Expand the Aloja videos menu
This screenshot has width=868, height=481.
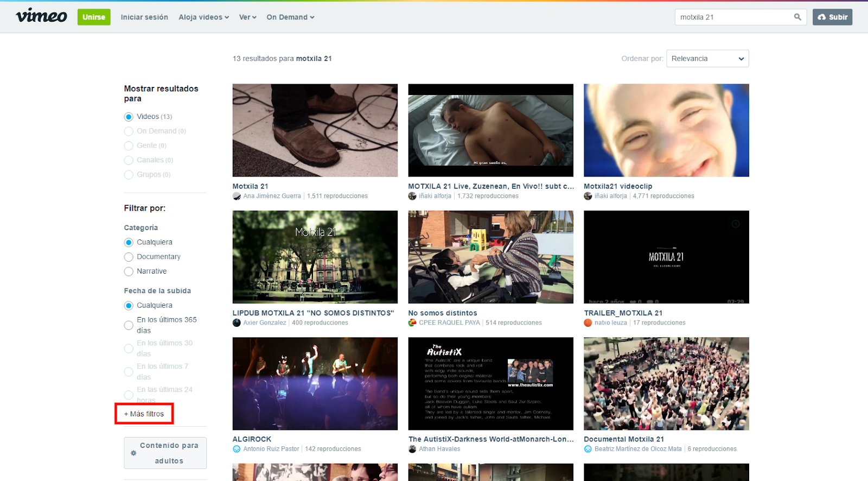point(203,17)
